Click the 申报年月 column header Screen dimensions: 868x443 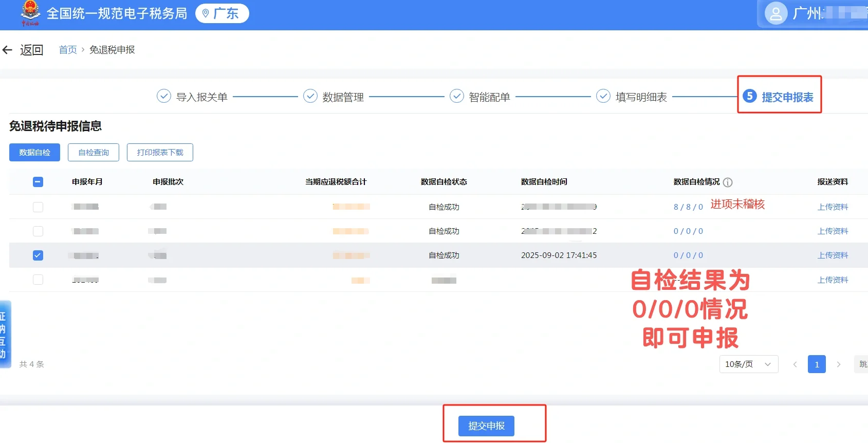87,182
